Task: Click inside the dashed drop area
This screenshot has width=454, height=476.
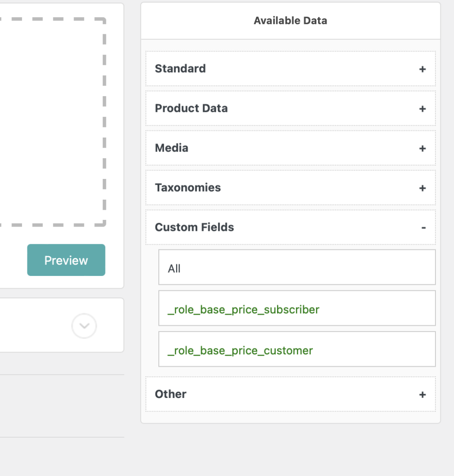Action: point(52,122)
